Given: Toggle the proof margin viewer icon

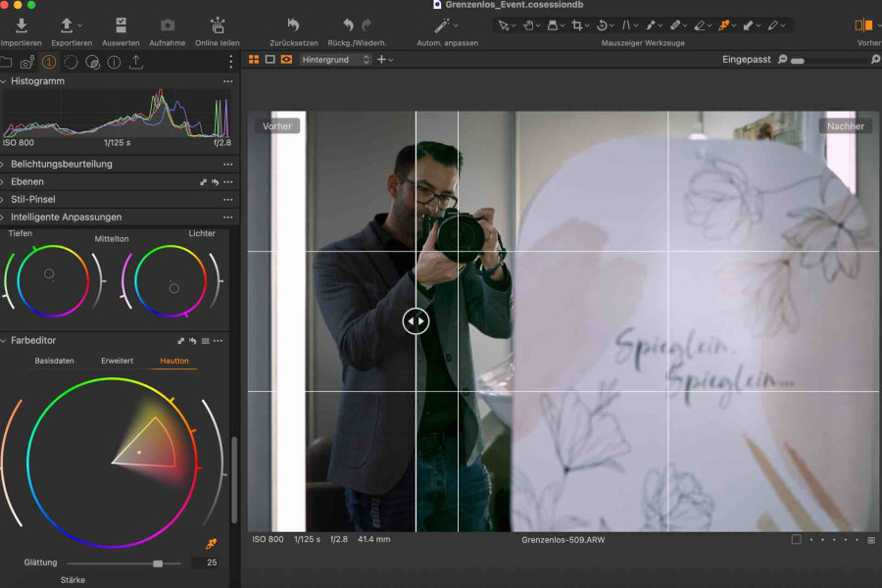Looking at the screenshot, I should coord(270,59).
